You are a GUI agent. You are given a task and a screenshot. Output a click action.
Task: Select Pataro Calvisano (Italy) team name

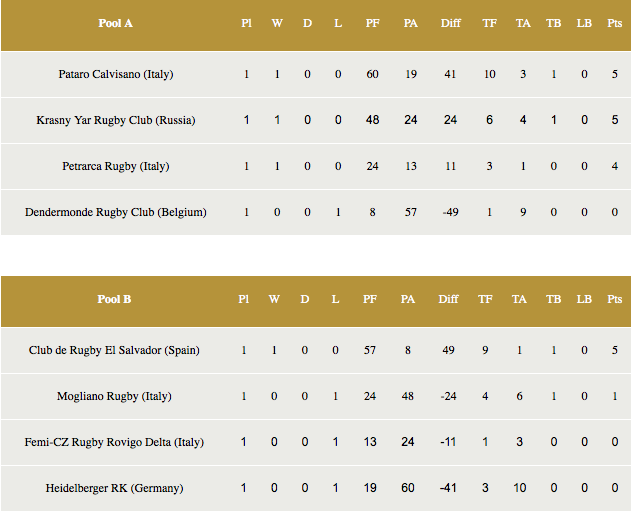[116, 74]
